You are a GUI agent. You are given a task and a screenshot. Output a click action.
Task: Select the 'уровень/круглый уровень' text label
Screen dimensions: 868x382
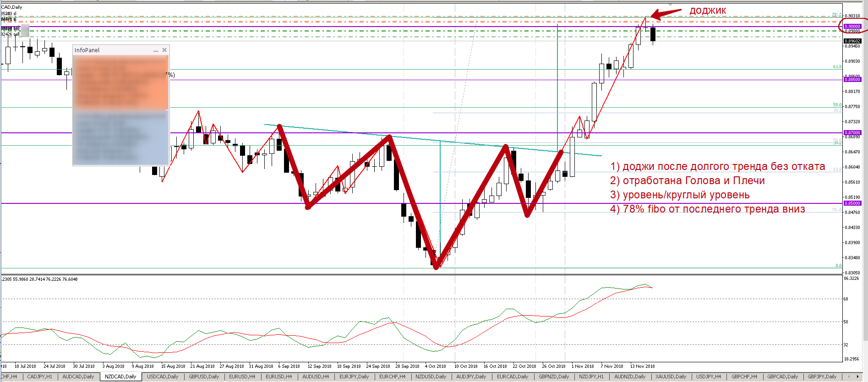pos(680,195)
